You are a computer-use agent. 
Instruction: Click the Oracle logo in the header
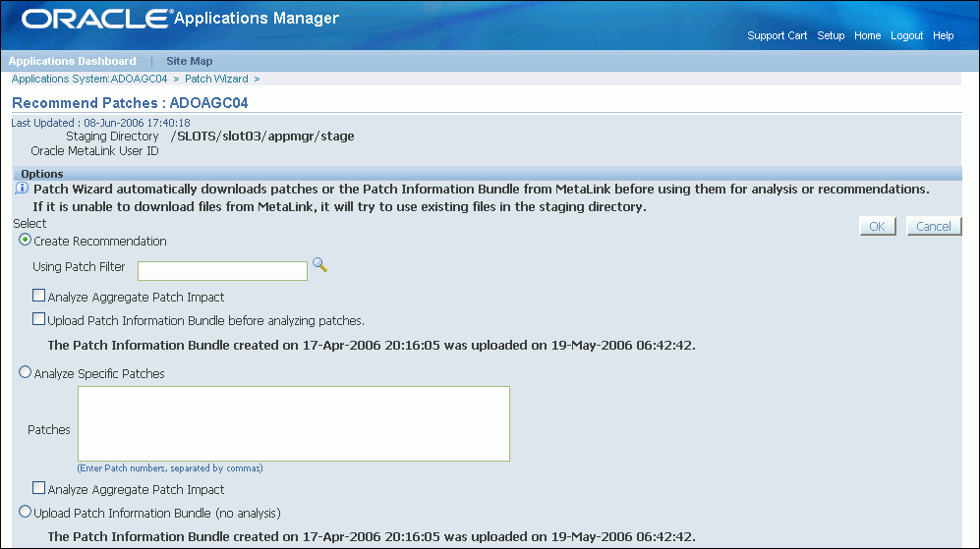97,19
